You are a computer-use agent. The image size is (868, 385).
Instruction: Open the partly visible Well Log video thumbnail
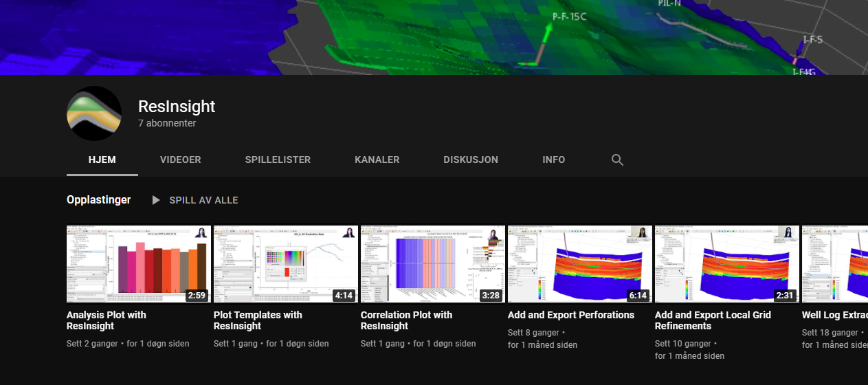835,264
